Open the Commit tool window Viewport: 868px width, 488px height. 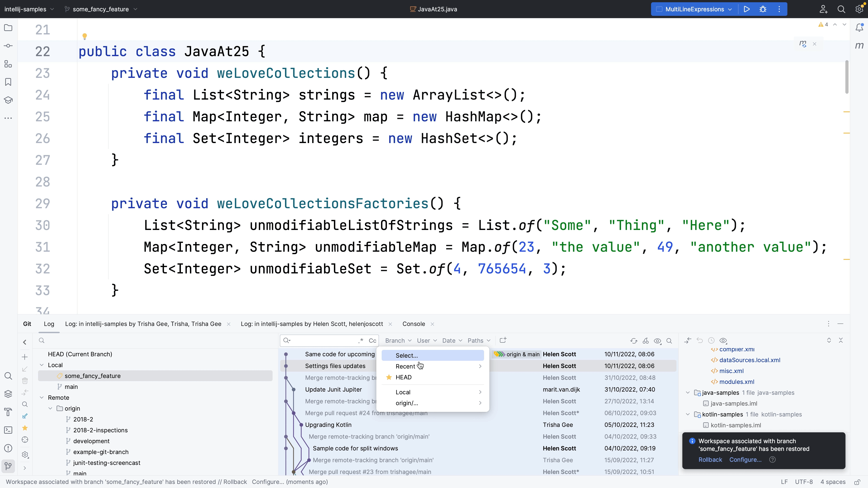[8, 46]
